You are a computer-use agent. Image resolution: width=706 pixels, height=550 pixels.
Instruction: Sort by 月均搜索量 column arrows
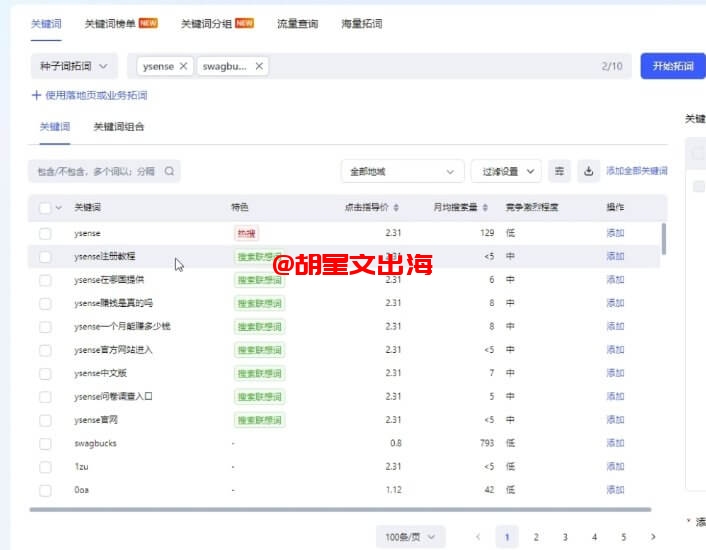(485, 207)
